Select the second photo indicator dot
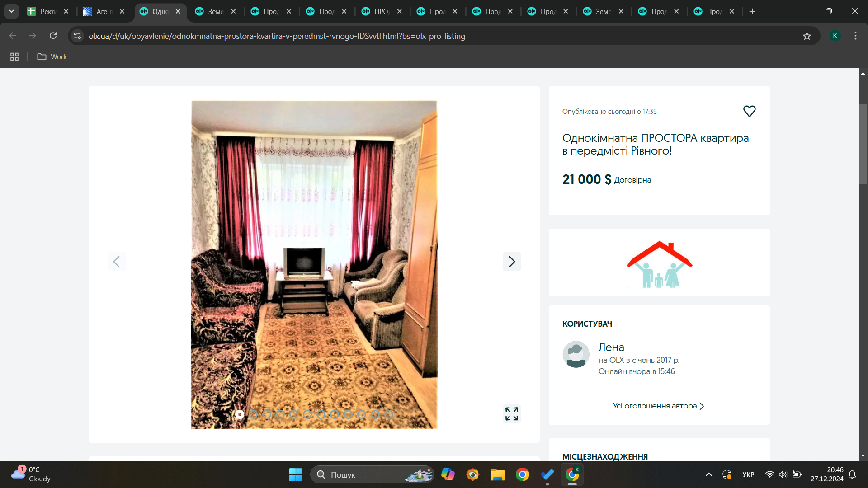 tap(253, 414)
